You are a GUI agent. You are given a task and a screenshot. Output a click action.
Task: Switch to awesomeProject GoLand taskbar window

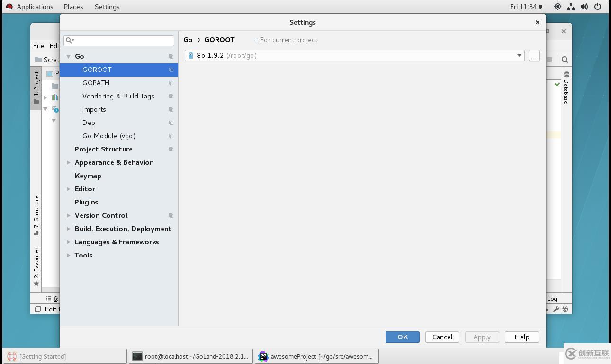pos(317,356)
